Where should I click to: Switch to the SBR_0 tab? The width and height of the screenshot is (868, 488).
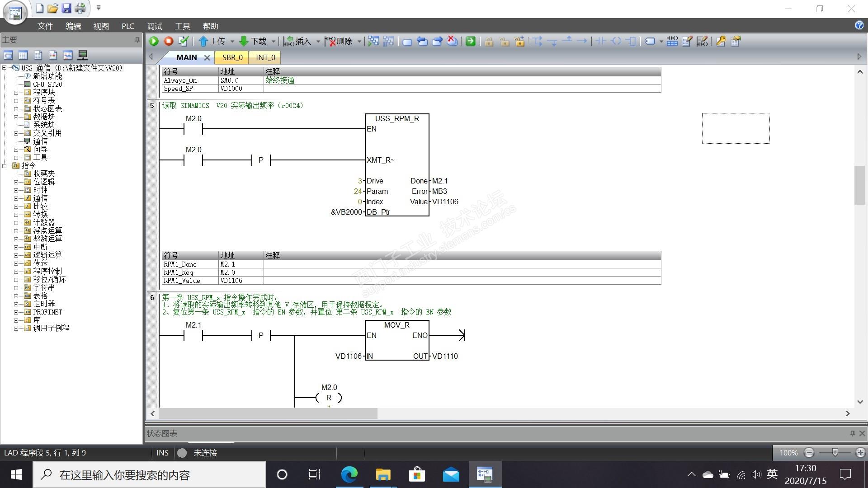(x=232, y=57)
